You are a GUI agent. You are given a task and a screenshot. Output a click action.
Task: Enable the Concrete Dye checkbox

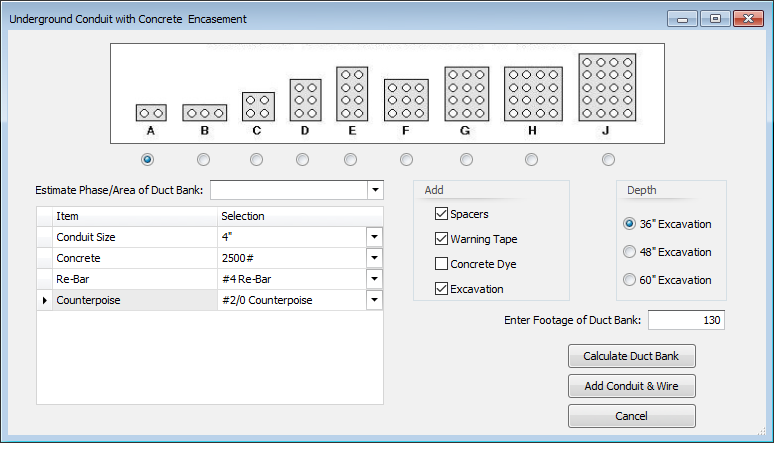tap(441, 264)
